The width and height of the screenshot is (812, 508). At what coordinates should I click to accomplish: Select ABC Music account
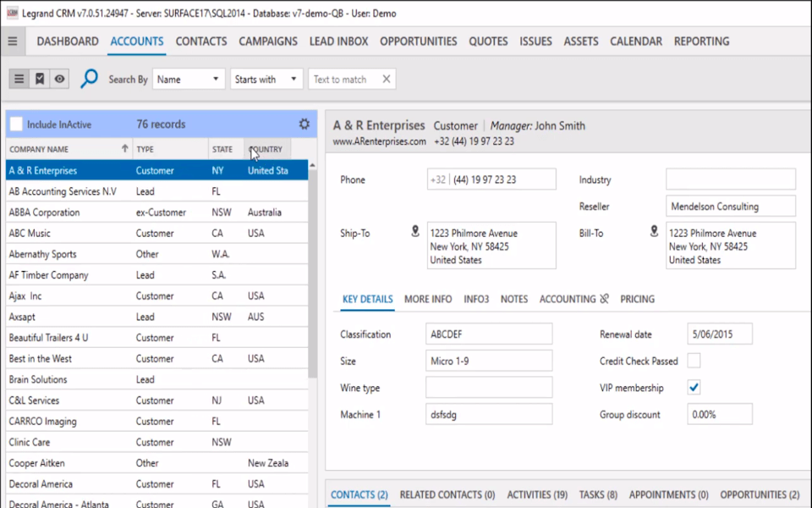[157, 234]
